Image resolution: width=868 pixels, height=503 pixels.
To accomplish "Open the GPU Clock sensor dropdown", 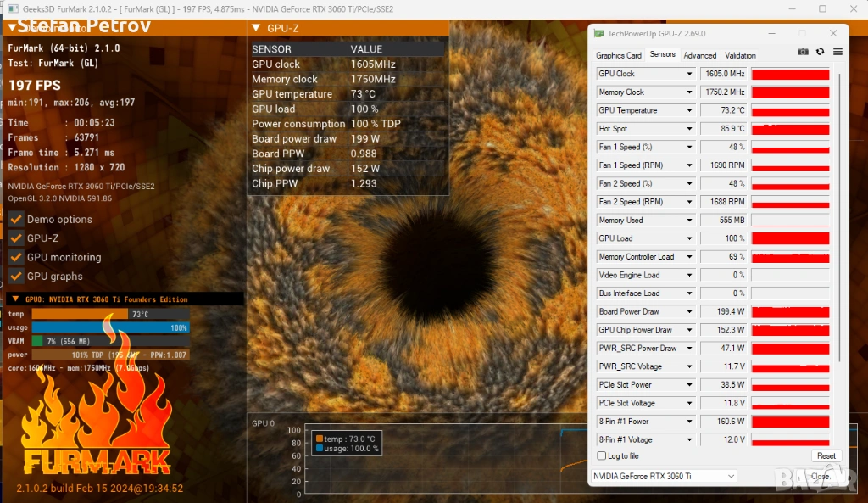I will click(689, 74).
